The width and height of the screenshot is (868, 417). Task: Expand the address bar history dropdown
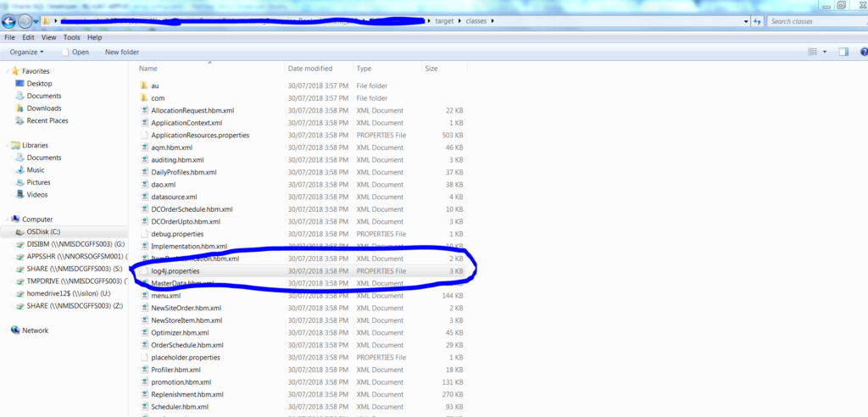[x=746, y=21]
